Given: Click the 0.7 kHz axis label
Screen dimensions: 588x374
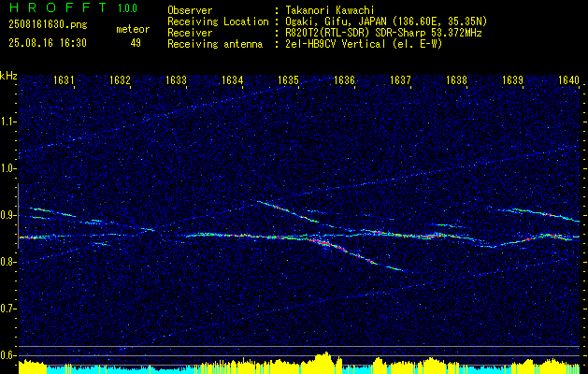Looking at the screenshot, I should [7, 309].
